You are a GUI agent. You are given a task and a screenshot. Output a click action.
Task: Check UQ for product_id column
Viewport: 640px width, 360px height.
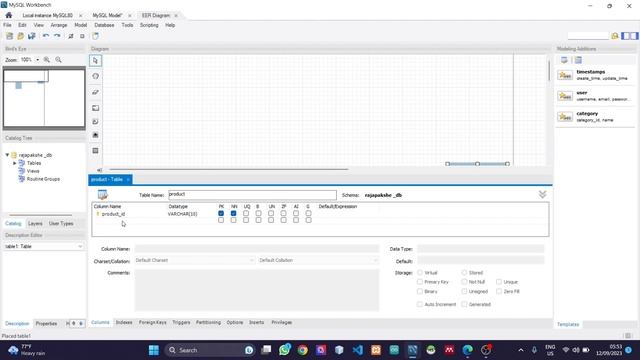tap(246, 213)
